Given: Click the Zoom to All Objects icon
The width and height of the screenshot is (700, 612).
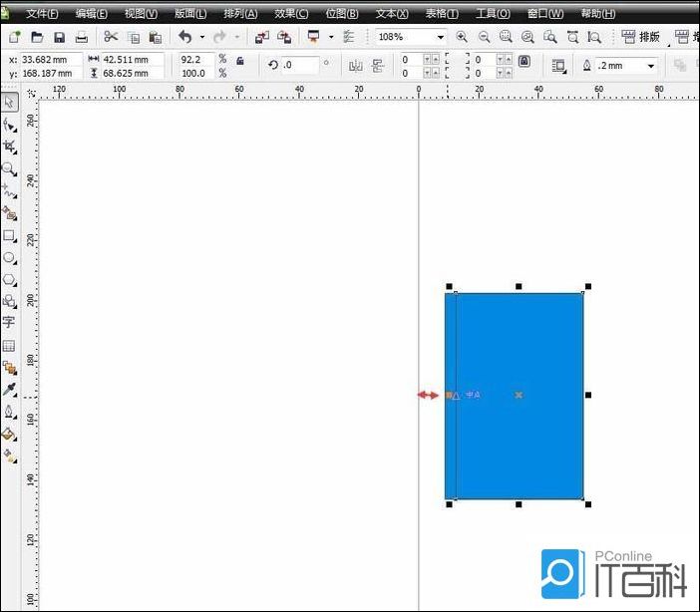Looking at the screenshot, I should pyautogui.click(x=527, y=37).
